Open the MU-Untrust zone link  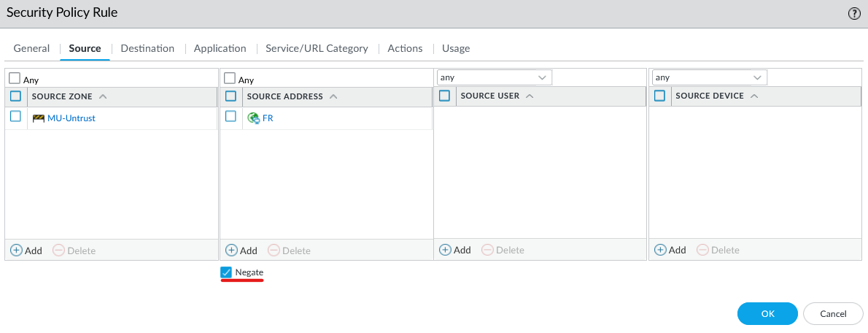[71, 118]
